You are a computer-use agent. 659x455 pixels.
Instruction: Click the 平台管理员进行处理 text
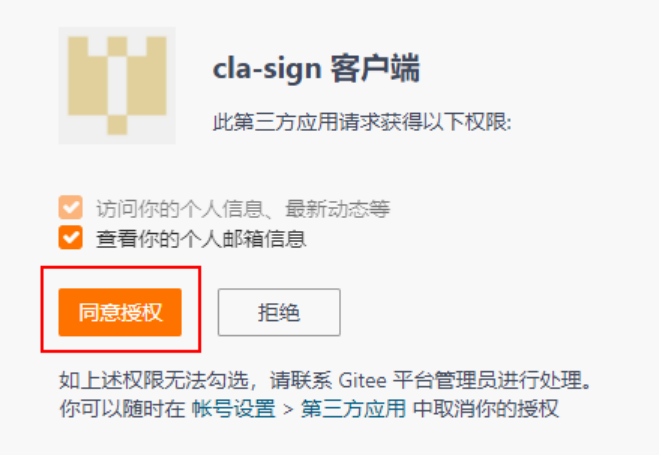click(487, 380)
